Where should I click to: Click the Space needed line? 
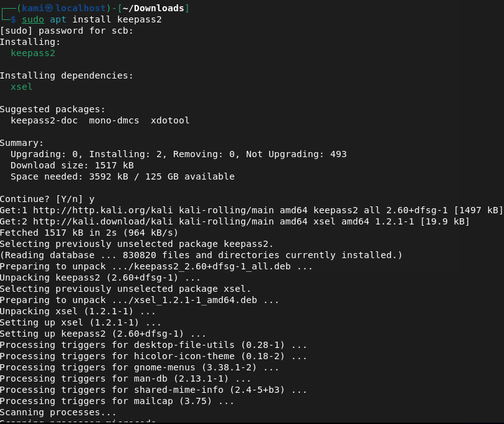click(122, 176)
